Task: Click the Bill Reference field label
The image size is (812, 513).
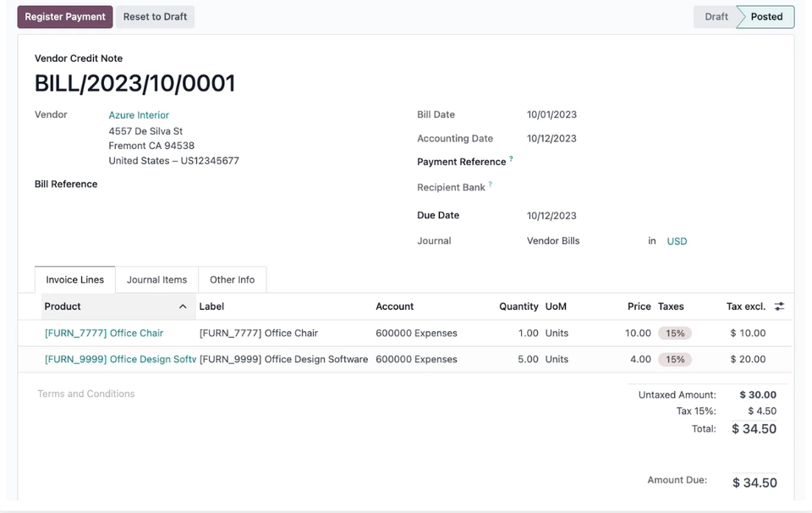Action: (66, 184)
